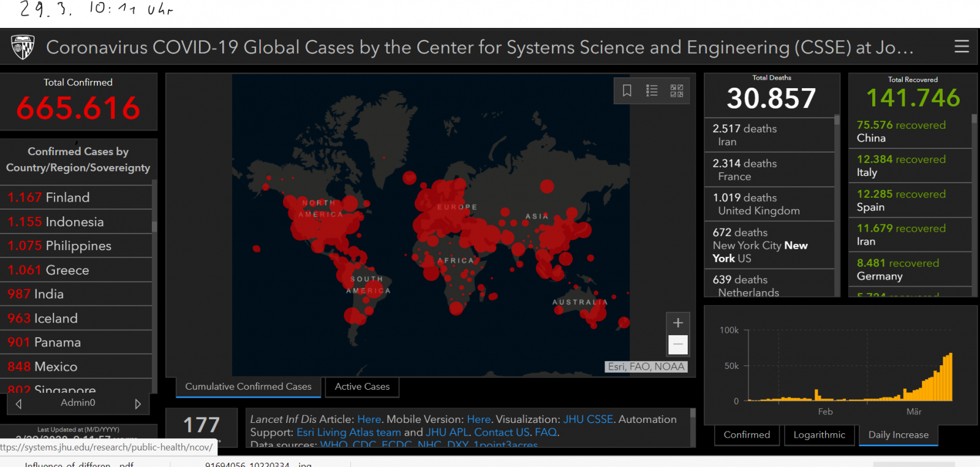Follow the JHU APL link
The width and height of the screenshot is (980, 467).
pos(447,432)
